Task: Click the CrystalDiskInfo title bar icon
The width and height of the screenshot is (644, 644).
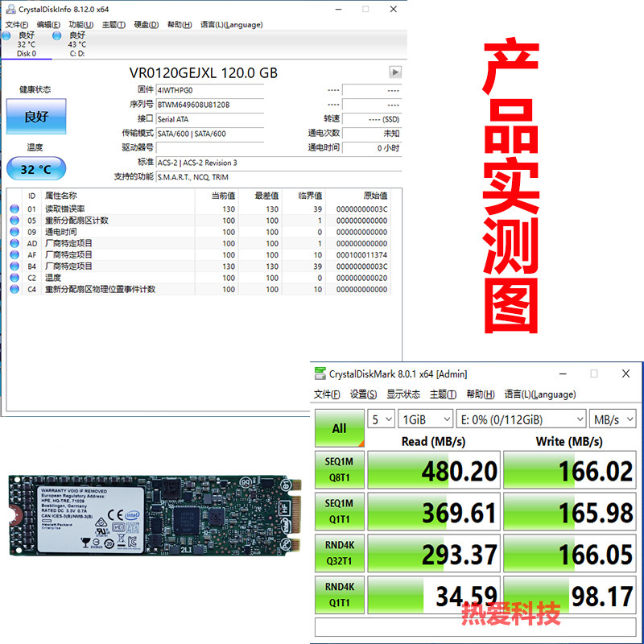Action: click(x=10, y=9)
